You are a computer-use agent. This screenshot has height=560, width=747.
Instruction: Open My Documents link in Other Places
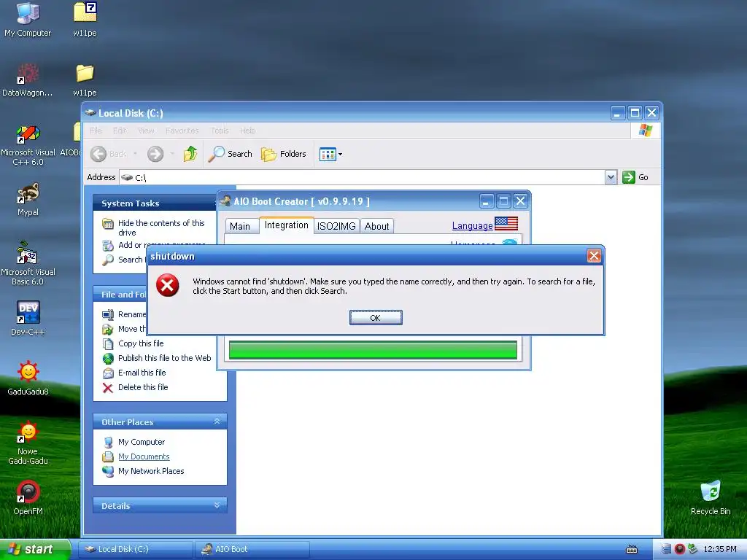click(144, 456)
